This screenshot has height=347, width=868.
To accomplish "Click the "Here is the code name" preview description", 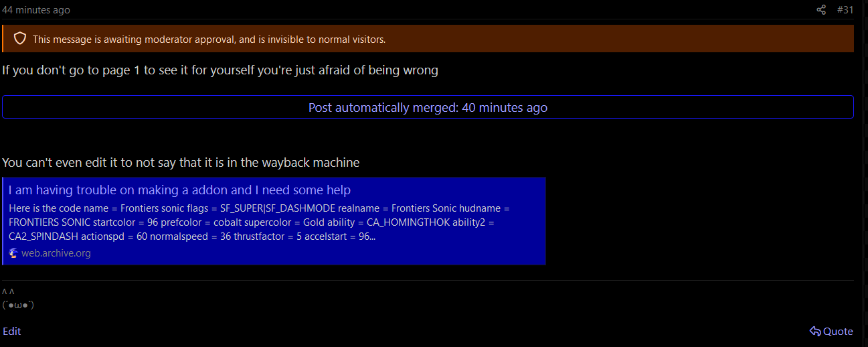I will click(x=260, y=222).
